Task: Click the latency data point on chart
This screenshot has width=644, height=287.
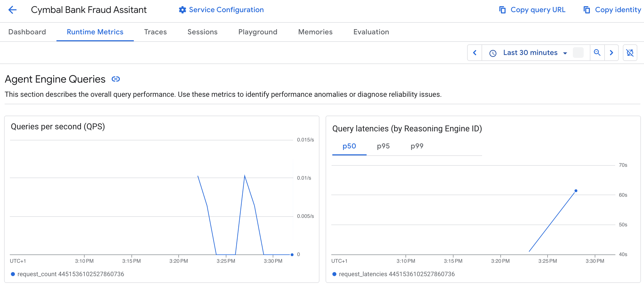Action: pos(576,191)
